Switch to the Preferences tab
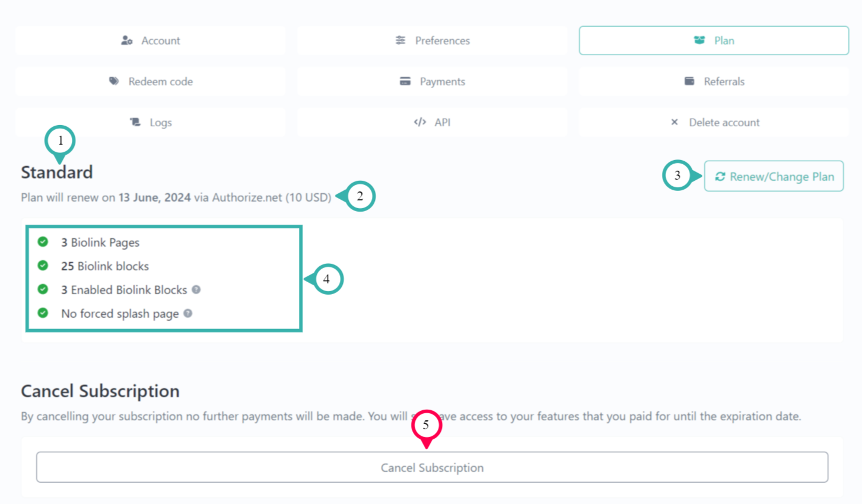This screenshot has width=862, height=504. coord(431,40)
